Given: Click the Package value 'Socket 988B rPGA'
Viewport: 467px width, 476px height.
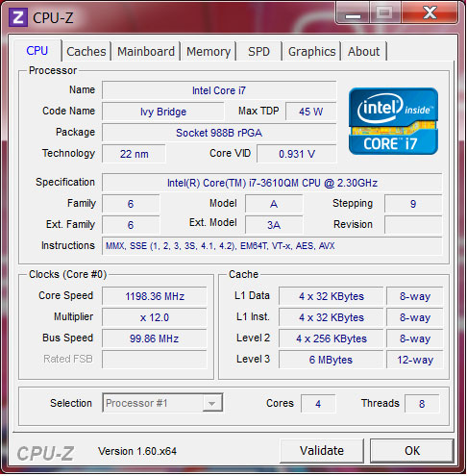Looking at the screenshot, I should pos(219,133).
